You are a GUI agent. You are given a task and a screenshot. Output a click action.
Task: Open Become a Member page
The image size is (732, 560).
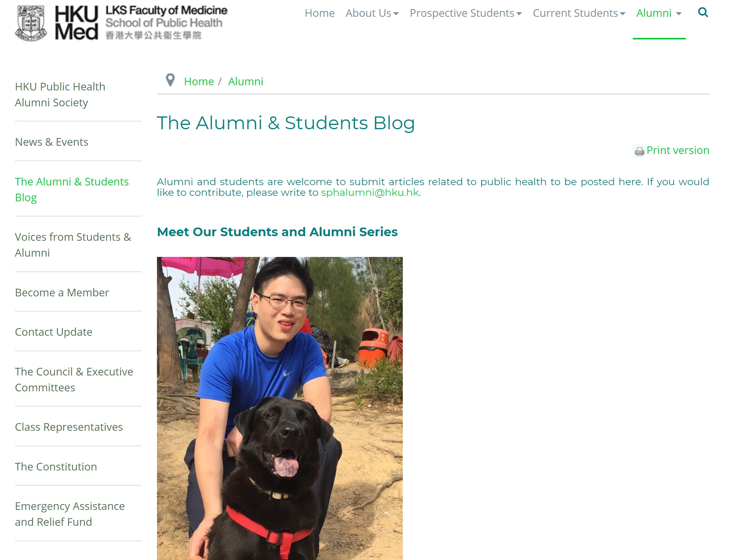(x=62, y=292)
